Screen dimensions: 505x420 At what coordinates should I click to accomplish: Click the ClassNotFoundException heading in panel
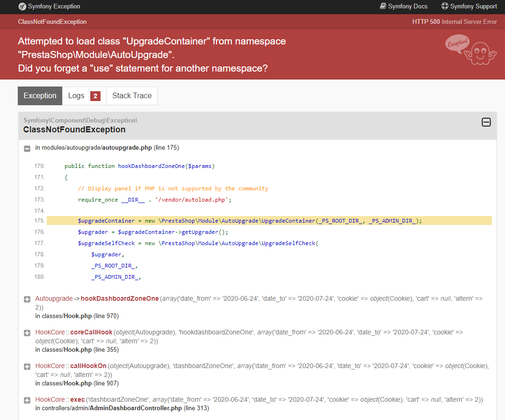click(x=74, y=130)
